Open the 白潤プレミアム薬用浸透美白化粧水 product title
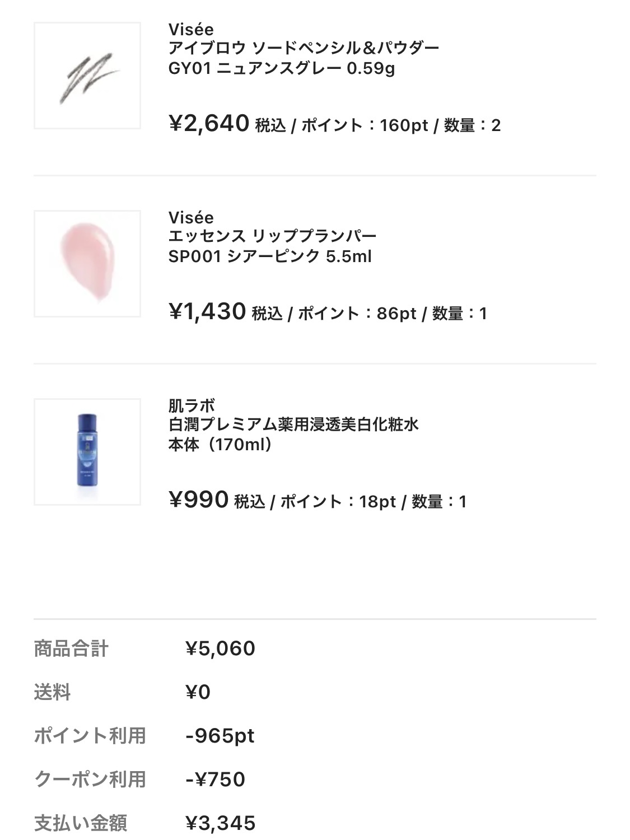The image size is (630, 840). [x=293, y=425]
